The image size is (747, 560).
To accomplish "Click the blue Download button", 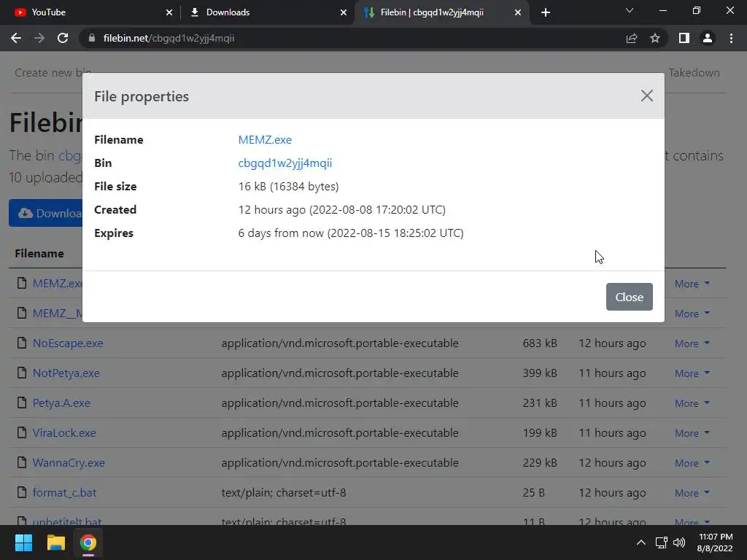I will coord(46,213).
